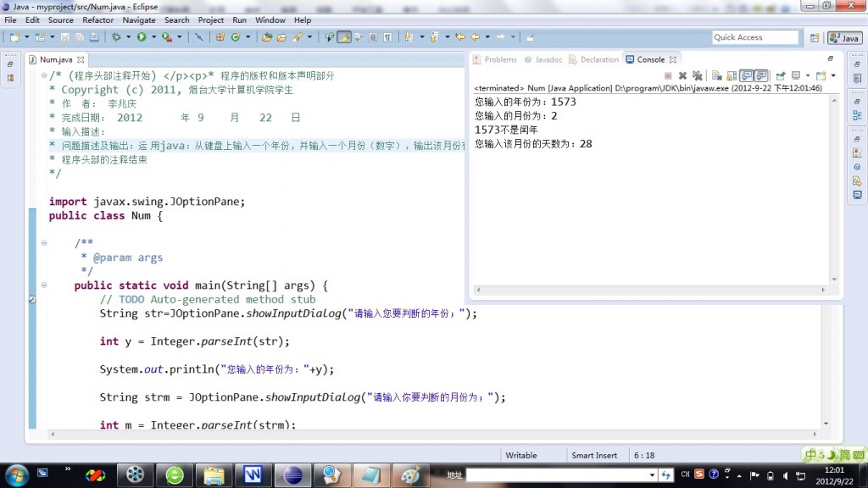Open the Debug button dropdown arrow
868x488 pixels.
click(x=129, y=37)
